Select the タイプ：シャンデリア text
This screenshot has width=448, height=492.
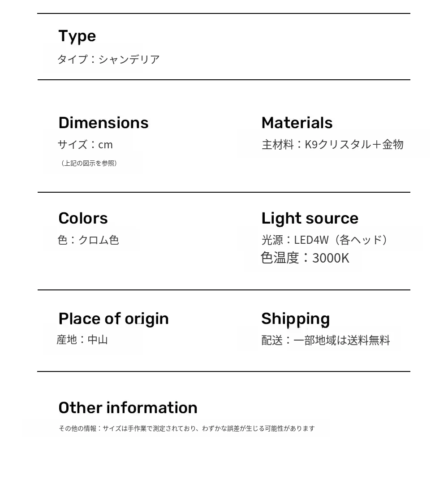(108, 59)
